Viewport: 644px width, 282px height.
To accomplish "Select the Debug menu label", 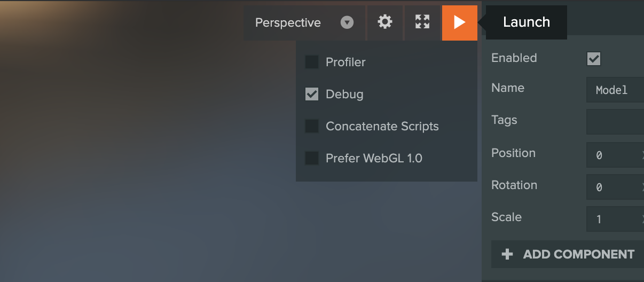I will [x=344, y=94].
